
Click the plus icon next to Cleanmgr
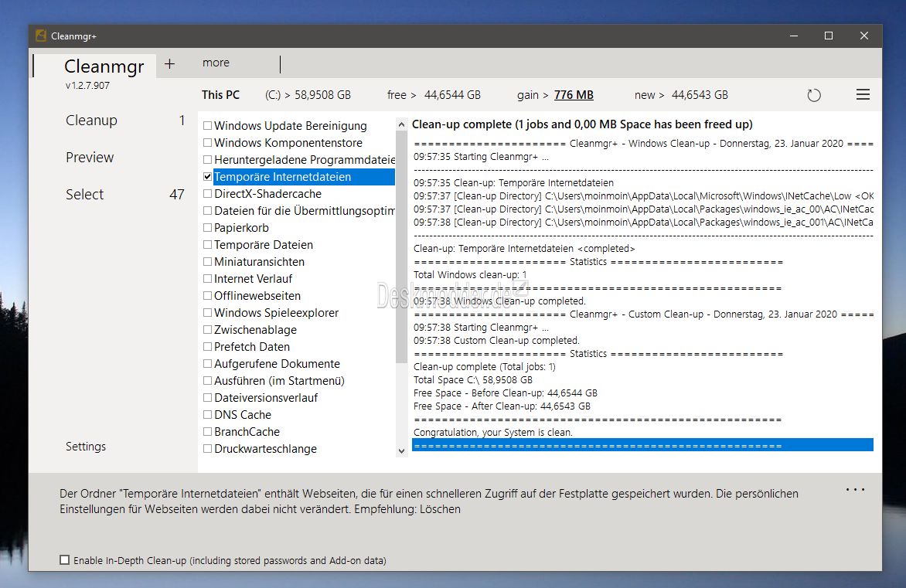point(169,63)
